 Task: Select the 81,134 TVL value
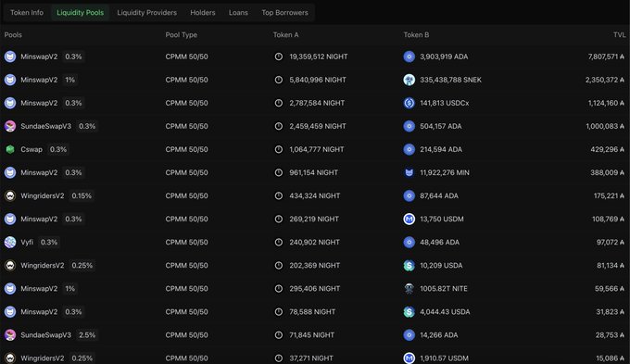(611, 266)
